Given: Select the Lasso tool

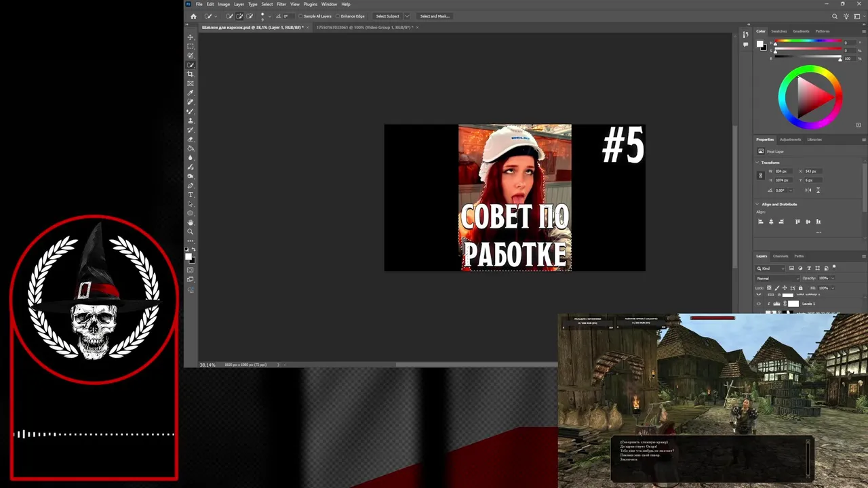Looking at the screenshot, I should pyautogui.click(x=191, y=56).
